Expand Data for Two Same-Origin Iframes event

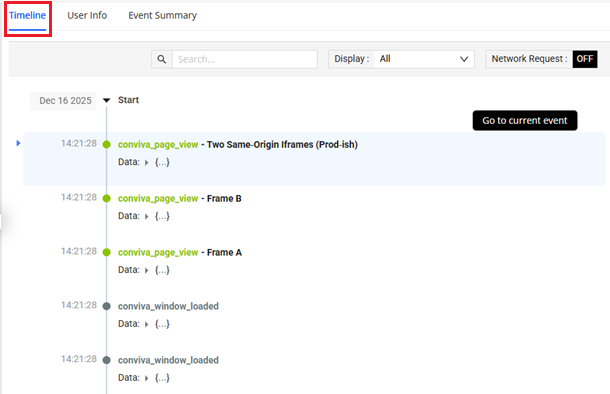click(147, 163)
